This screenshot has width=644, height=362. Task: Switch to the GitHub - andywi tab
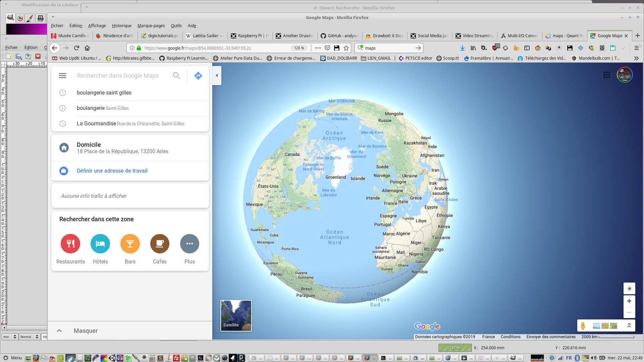tap(339, 36)
